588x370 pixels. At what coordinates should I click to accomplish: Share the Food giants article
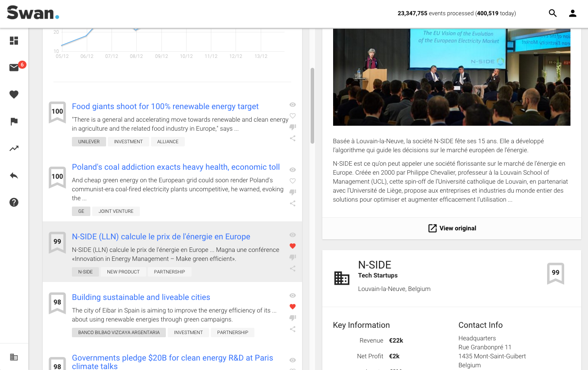tap(293, 138)
